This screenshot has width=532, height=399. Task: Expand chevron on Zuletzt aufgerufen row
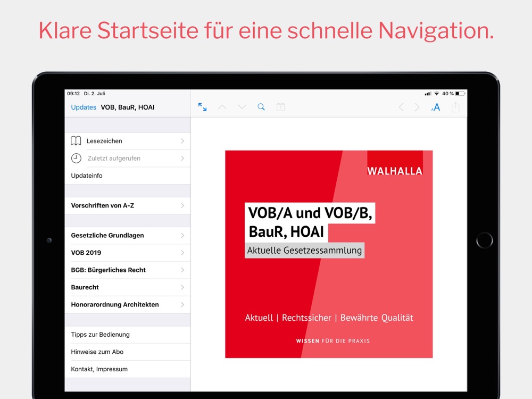click(x=182, y=158)
